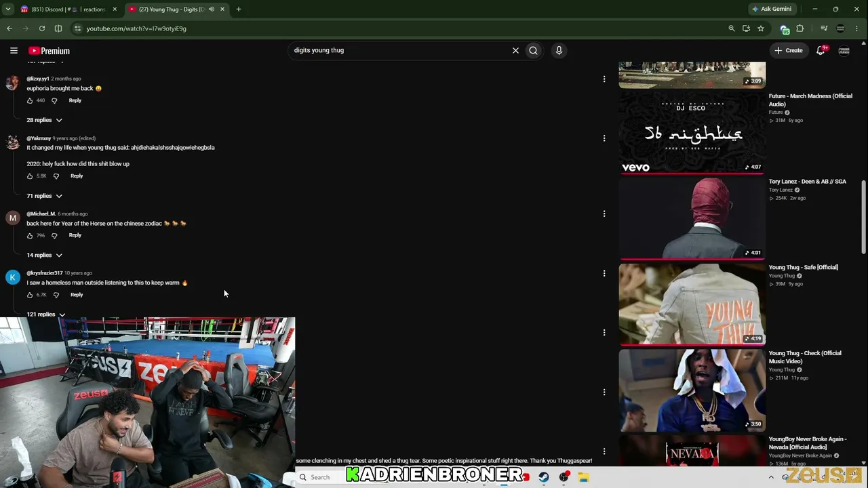This screenshot has height=488, width=868.
Task: Open options for @Yakmxny's comment
Action: point(604,138)
